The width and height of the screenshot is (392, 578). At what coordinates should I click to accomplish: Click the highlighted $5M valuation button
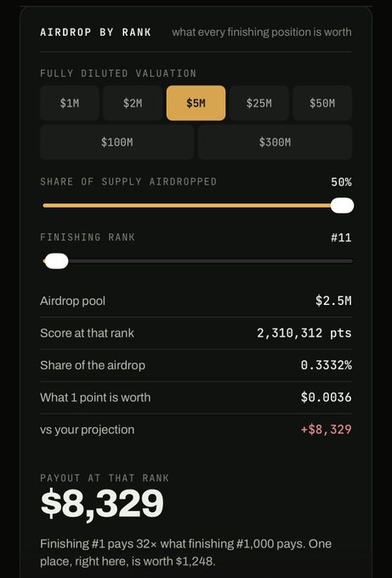coord(196,103)
